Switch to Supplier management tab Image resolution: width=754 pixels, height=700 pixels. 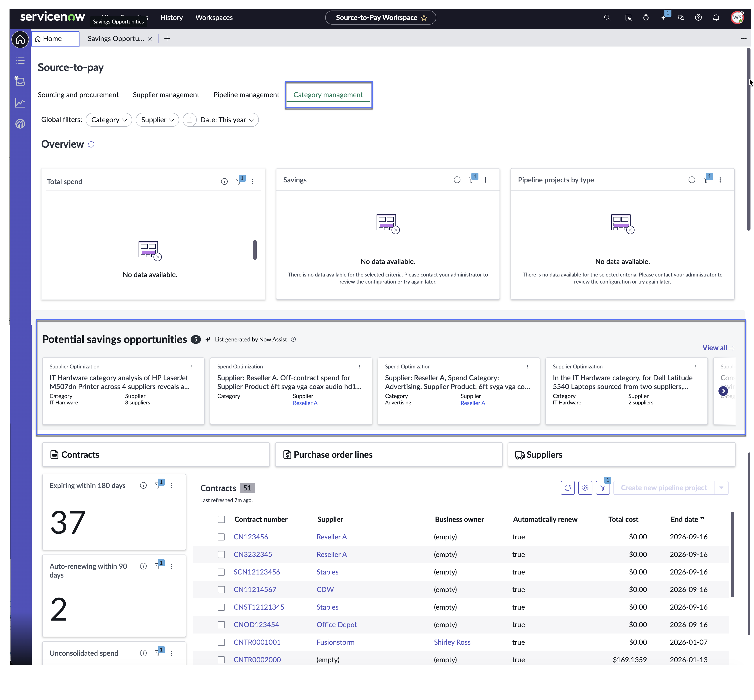[x=166, y=95]
